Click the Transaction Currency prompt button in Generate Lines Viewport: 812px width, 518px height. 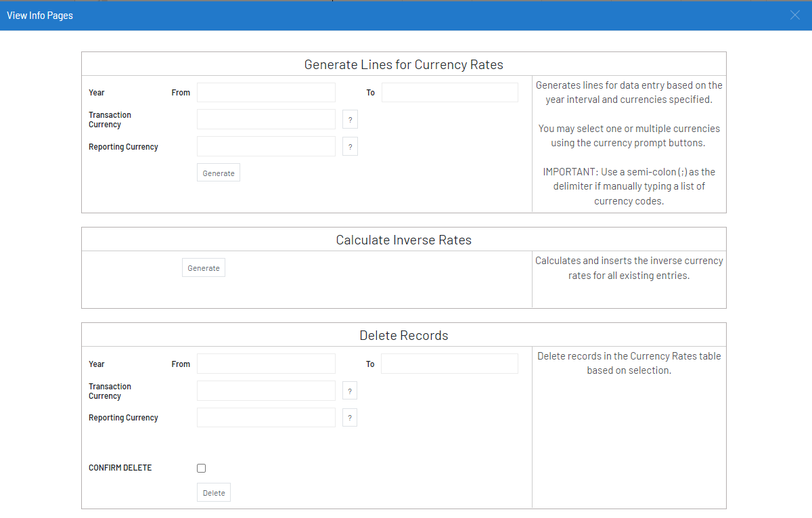pyautogui.click(x=350, y=120)
